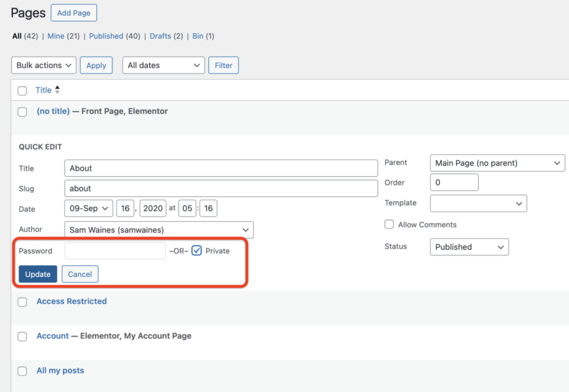Open the Status dropdown Published
This screenshot has width=569, height=392.
point(470,247)
